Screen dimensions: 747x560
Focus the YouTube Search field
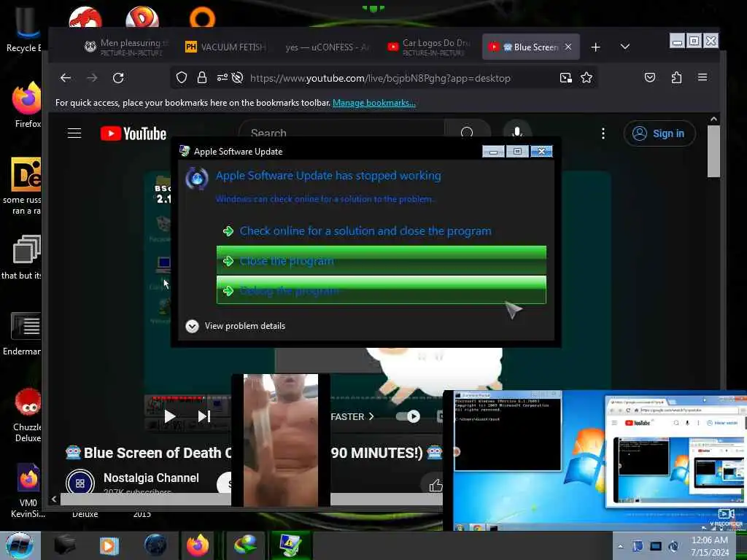[x=341, y=133]
